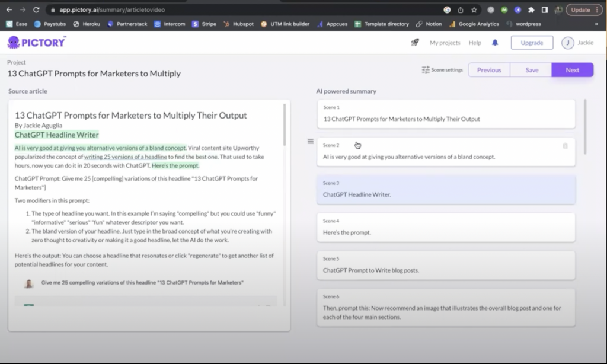Select Scene 2 summary text
The width and height of the screenshot is (607, 364).
[x=409, y=157]
